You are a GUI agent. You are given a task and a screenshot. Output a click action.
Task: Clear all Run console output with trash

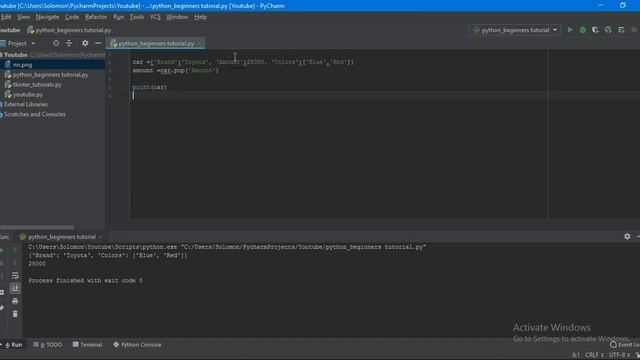[x=15, y=314]
